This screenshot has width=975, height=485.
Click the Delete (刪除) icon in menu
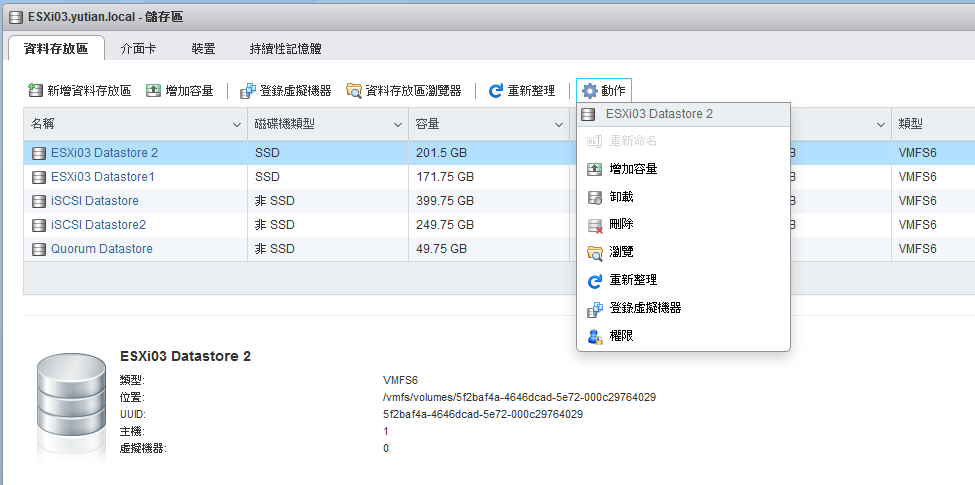(595, 225)
